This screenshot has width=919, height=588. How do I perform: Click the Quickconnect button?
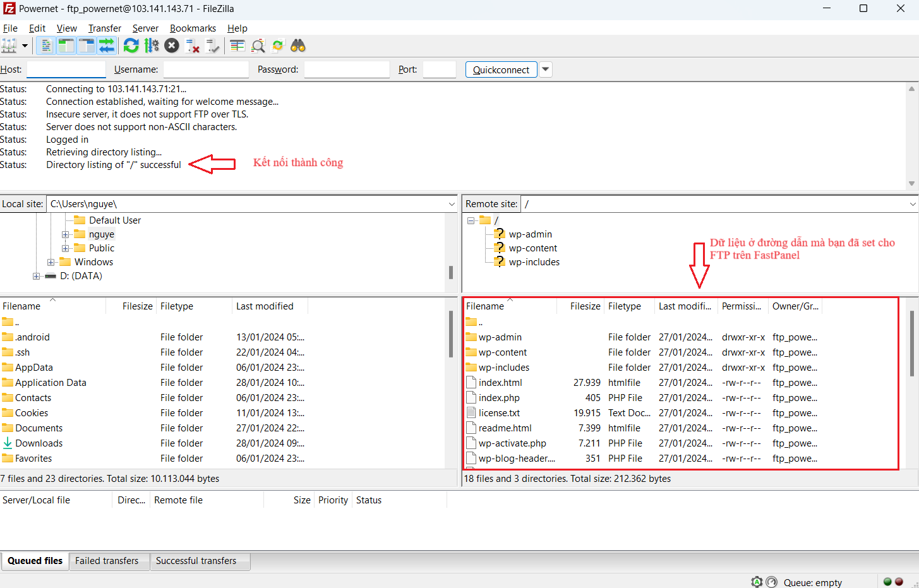click(502, 69)
